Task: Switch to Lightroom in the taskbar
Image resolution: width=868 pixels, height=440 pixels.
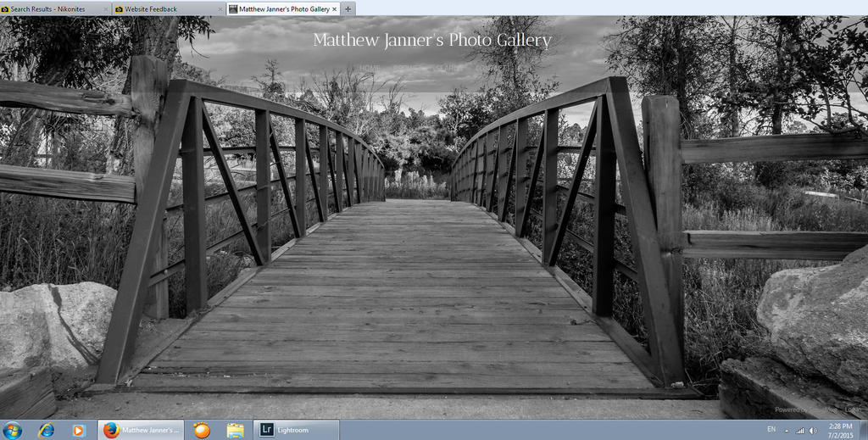Action: (x=297, y=430)
